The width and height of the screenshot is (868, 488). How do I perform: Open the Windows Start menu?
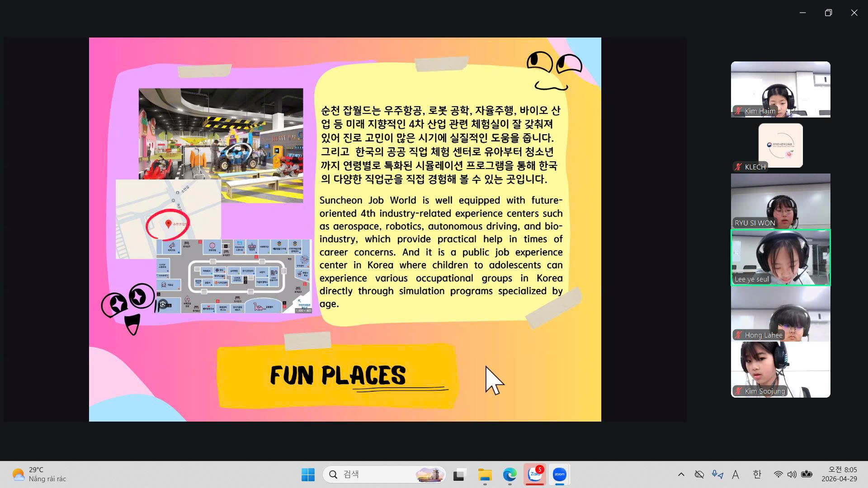point(308,474)
